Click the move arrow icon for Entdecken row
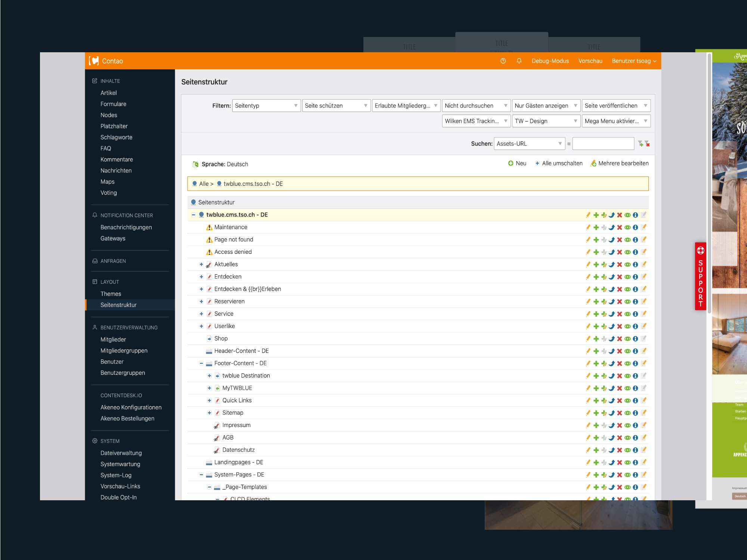Image resolution: width=747 pixels, height=560 pixels. click(x=611, y=277)
